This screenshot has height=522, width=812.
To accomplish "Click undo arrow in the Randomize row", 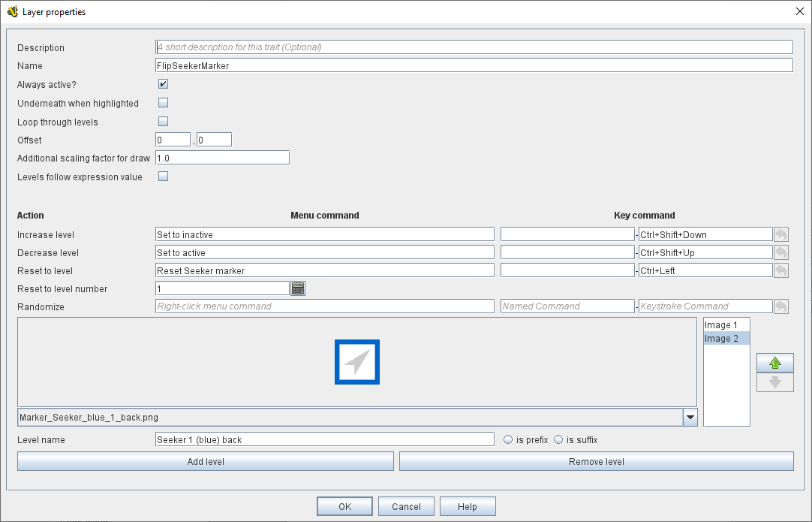I will (x=781, y=306).
